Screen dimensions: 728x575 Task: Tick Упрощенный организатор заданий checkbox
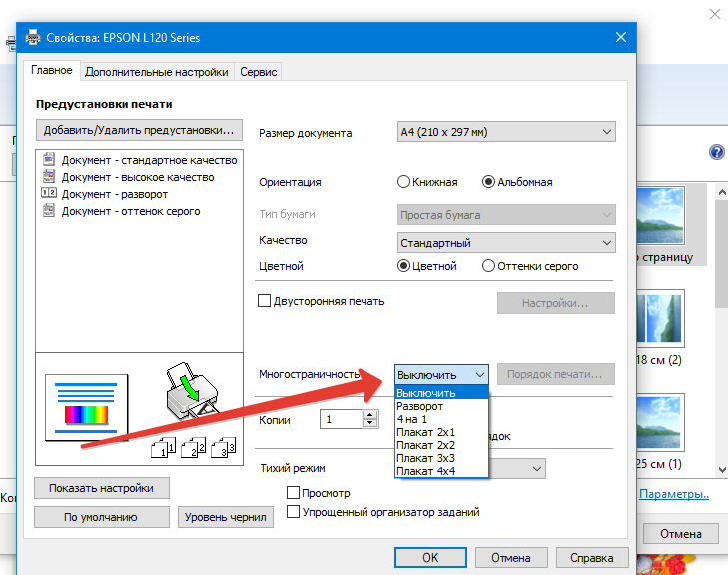coord(293,512)
